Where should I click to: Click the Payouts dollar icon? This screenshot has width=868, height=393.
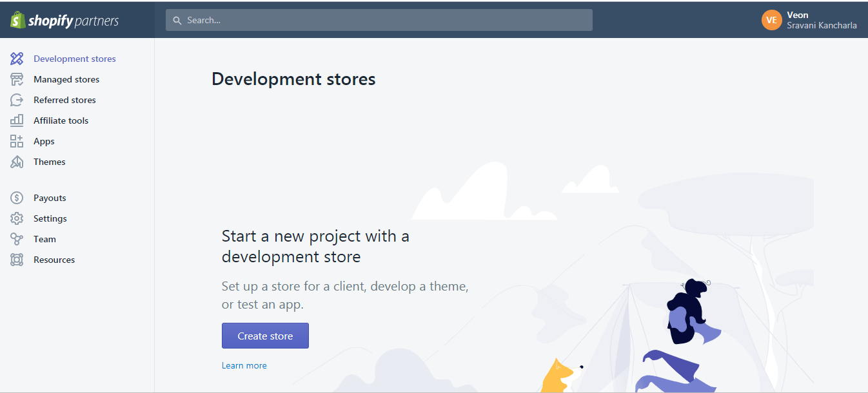click(x=17, y=198)
